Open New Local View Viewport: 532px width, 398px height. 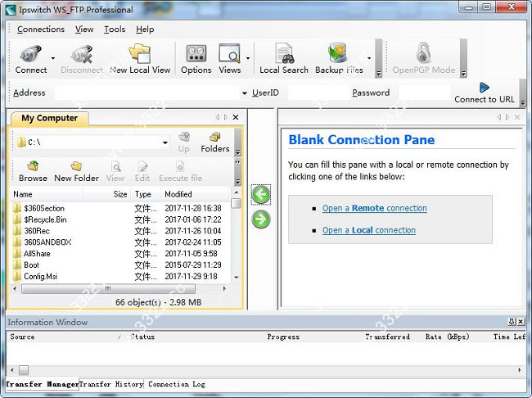[x=140, y=54]
